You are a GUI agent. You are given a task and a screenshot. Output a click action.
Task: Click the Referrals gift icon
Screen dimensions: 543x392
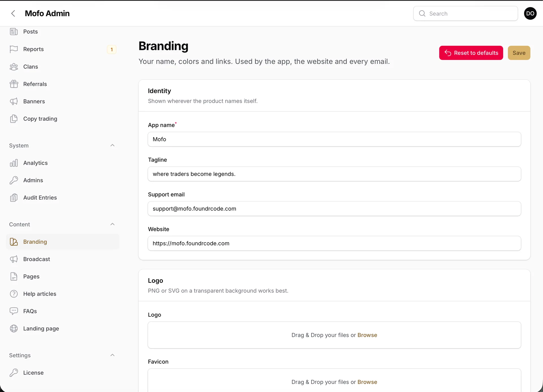point(14,84)
